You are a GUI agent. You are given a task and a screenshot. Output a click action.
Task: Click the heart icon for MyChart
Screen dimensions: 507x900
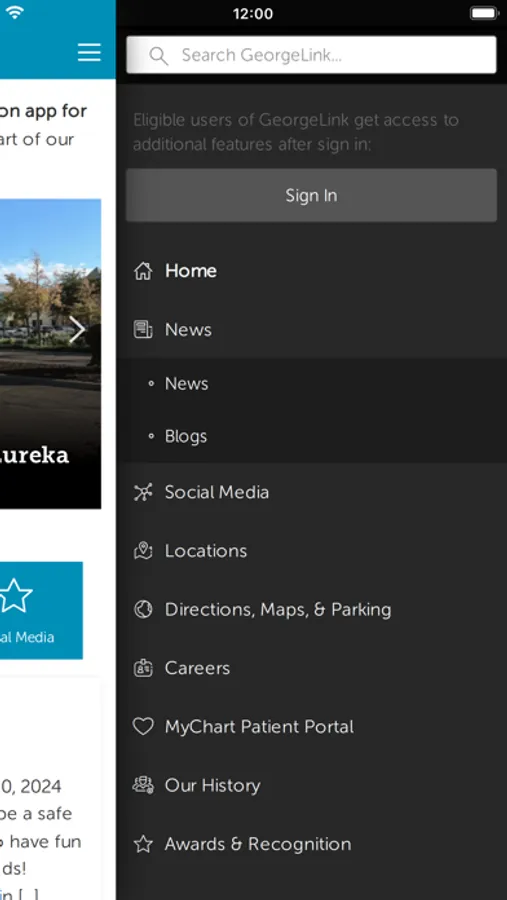143,727
